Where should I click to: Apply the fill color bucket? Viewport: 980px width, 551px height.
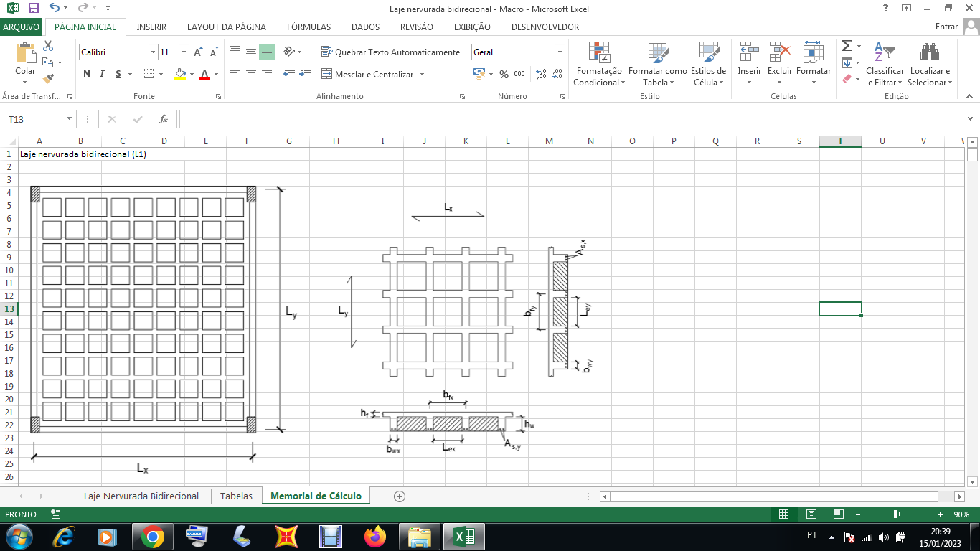pos(180,74)
